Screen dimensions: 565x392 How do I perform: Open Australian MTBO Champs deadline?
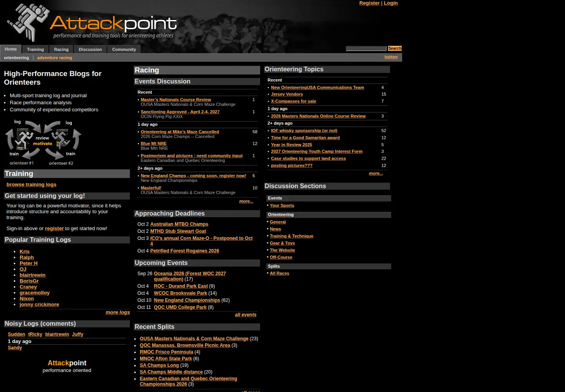coord(179,224)
